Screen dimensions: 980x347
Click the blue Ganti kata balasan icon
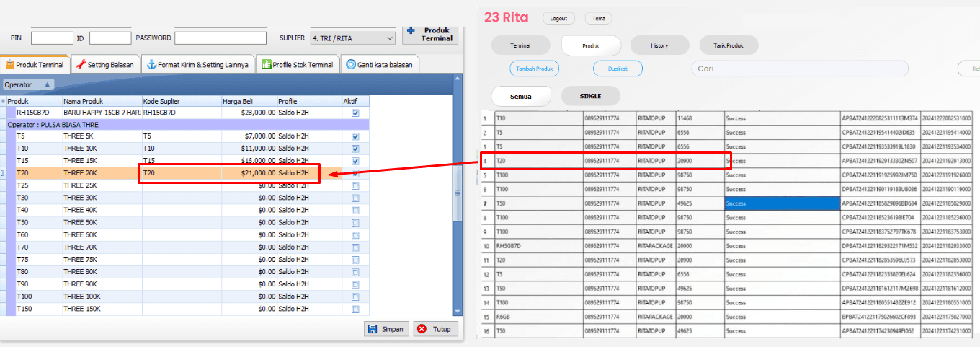351,64
